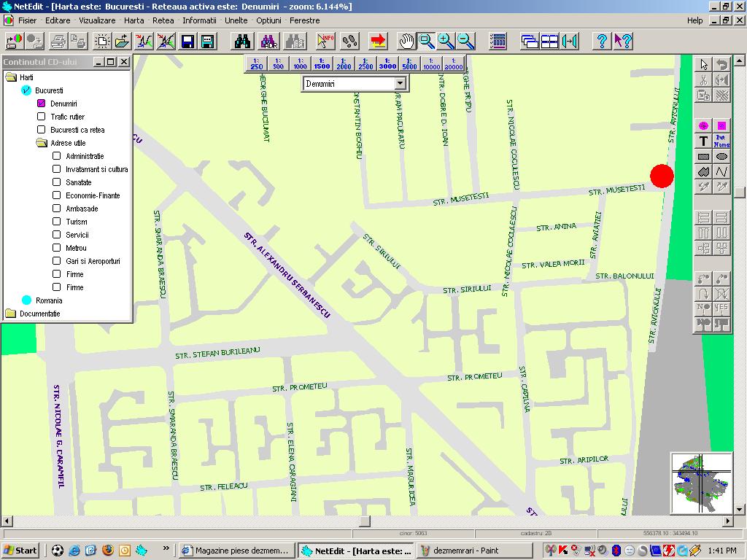The width and height of the screenshot is (747, 560).
Task: Select the zoom out magnifier tool
Action: [465, 41]
